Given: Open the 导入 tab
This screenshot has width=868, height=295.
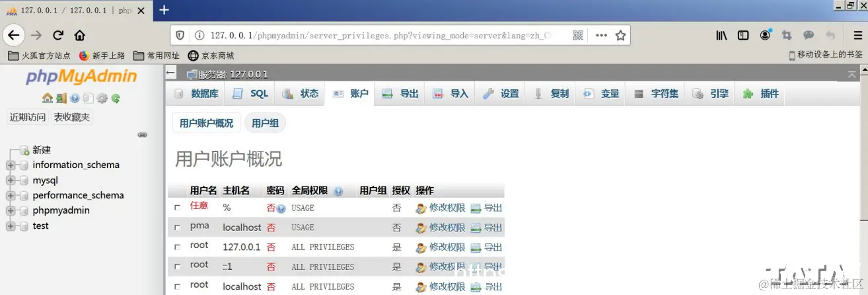Looking at the screenshot, I should point(450,94).
